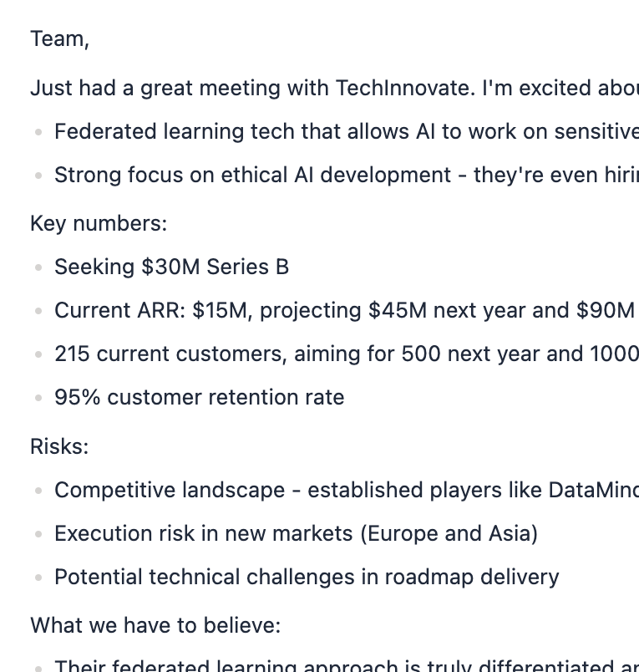The image size is (639, 672).
Task: Click "500 next year" in the customers bullet
Action: (470, 354)
